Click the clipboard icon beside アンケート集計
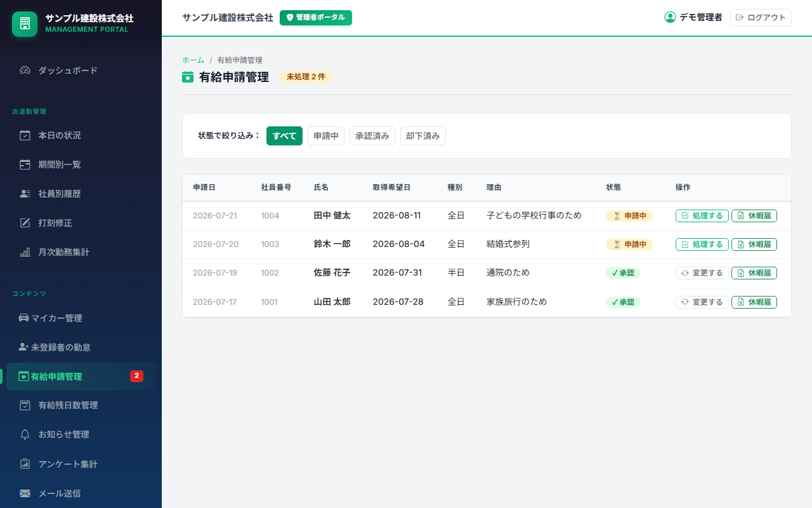Screen dimensions: 812x508 tap(25, 464)
